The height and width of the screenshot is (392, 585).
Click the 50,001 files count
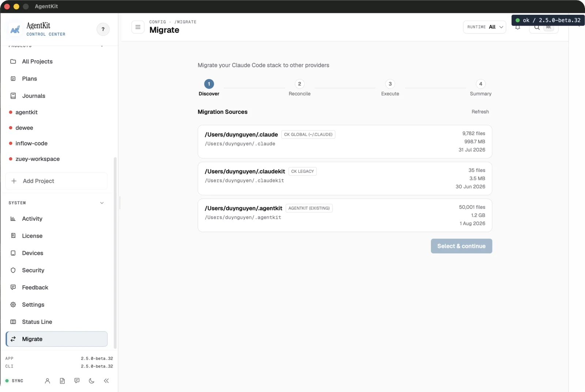(472, 207)
